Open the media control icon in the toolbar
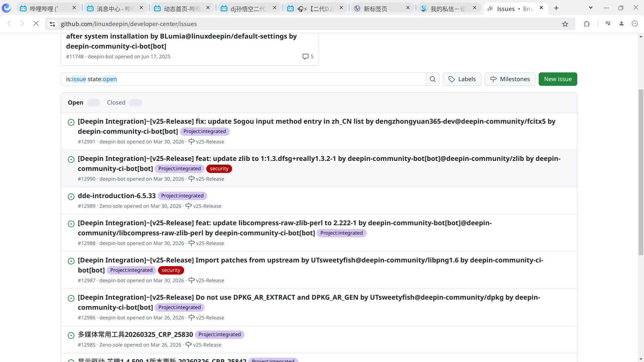The image size is (644, 362). [608, 23]
